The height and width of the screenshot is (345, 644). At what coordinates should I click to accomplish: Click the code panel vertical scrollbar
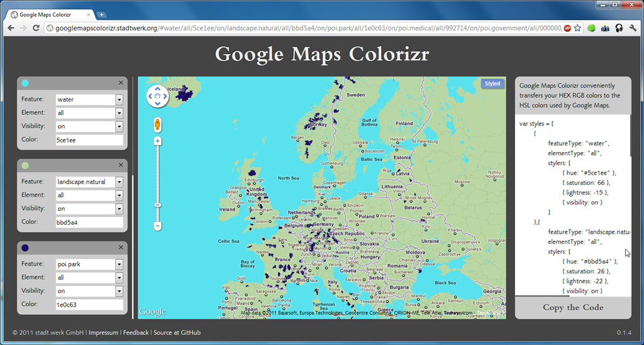[x=630, y=135]
